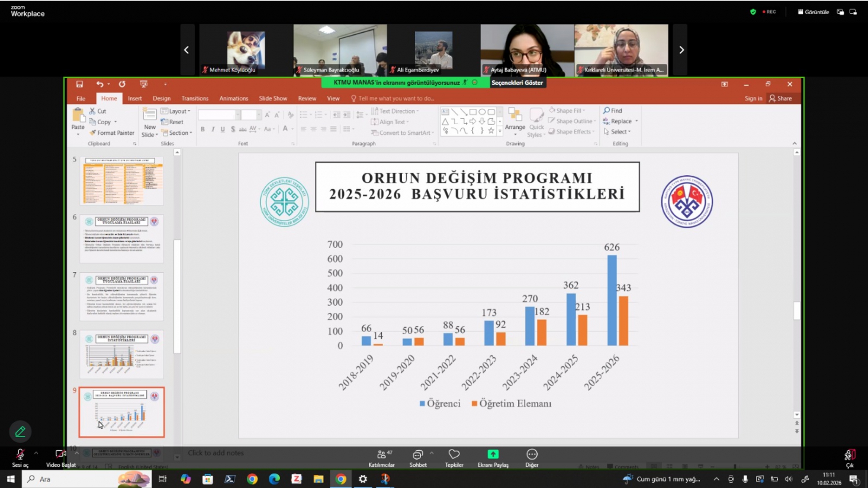This screenshot has width=868, height=488.
Task: Click the slide panel vertical scrollbar thumb
Action: 177,296
